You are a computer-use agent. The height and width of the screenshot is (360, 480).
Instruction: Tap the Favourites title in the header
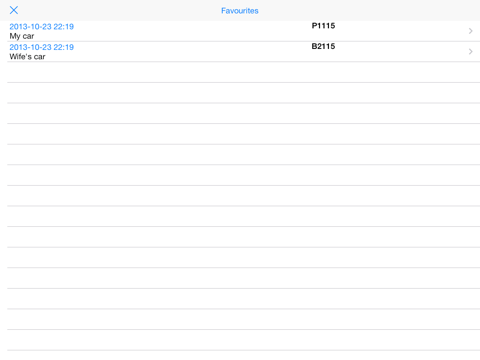240,11
